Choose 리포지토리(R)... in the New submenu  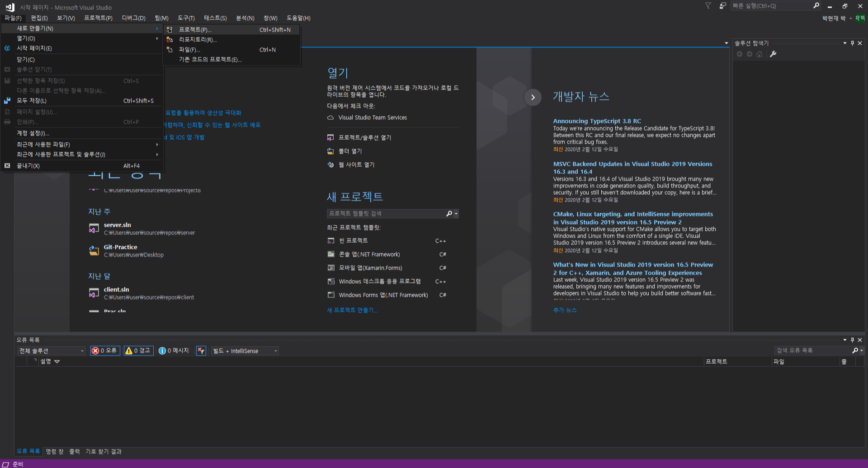[231, 40]
